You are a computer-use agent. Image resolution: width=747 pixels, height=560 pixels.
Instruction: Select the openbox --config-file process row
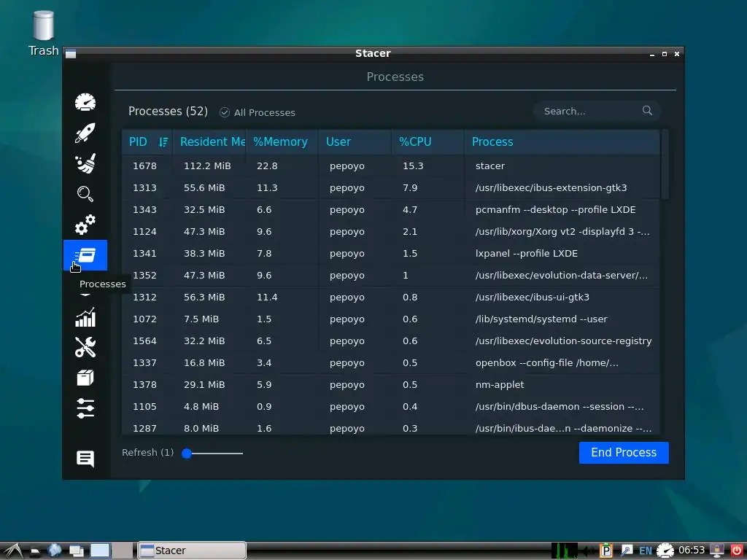pyautogui.click(x=391, y=363)
